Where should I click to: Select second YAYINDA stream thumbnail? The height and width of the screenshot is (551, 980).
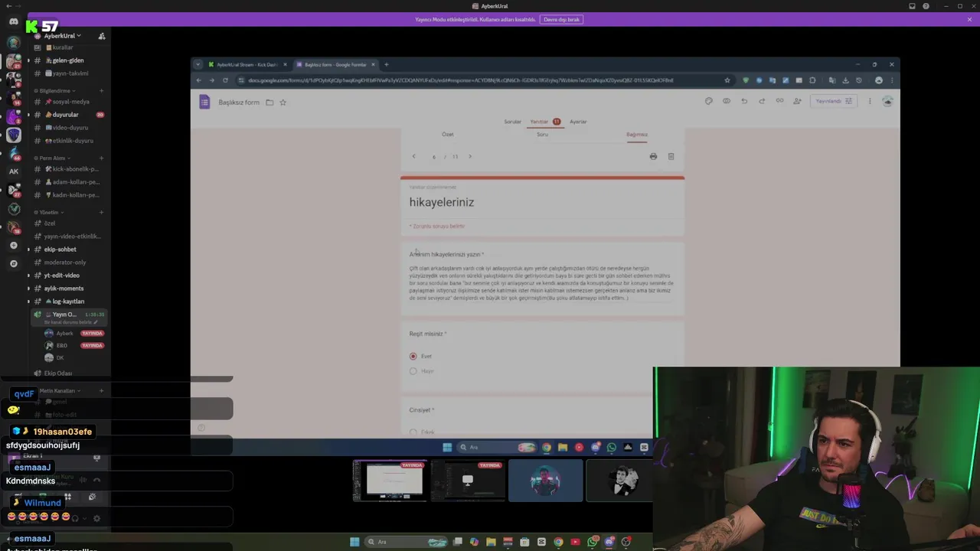click(x=468, y=481)
